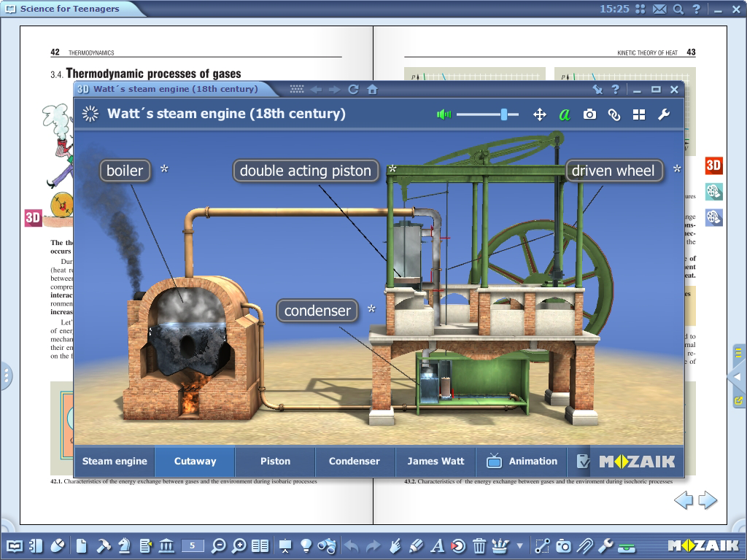Viewport: 747px width, 560px height.
Task: Click the home icon in the 3D window title bar
Action: (x=372, y=90)
